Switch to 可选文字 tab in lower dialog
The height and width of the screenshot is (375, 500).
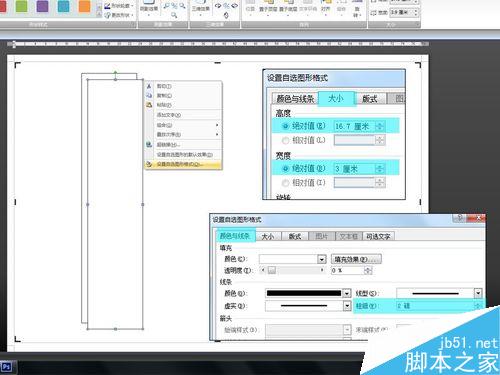(378, 236)
